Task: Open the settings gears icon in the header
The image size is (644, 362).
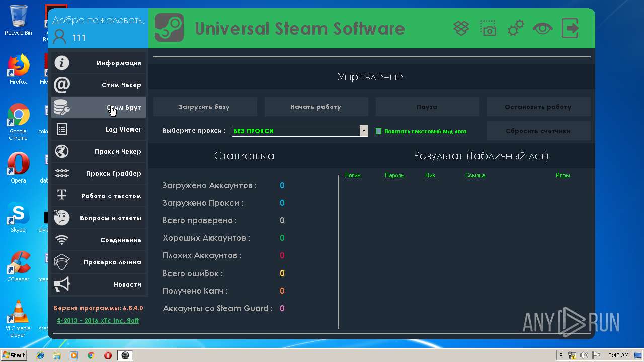Action: click(x=516, y=28)
